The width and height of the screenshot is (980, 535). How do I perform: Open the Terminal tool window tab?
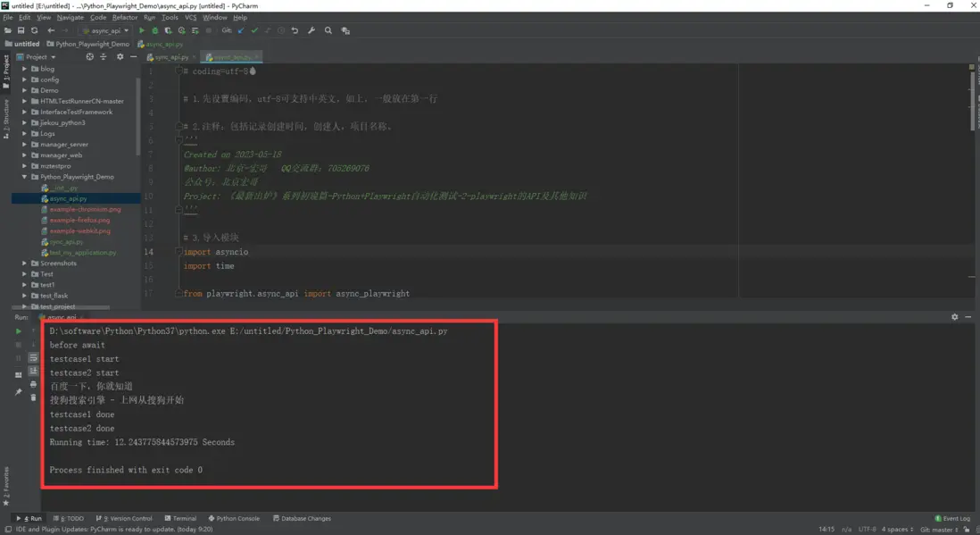click(180, 518)
